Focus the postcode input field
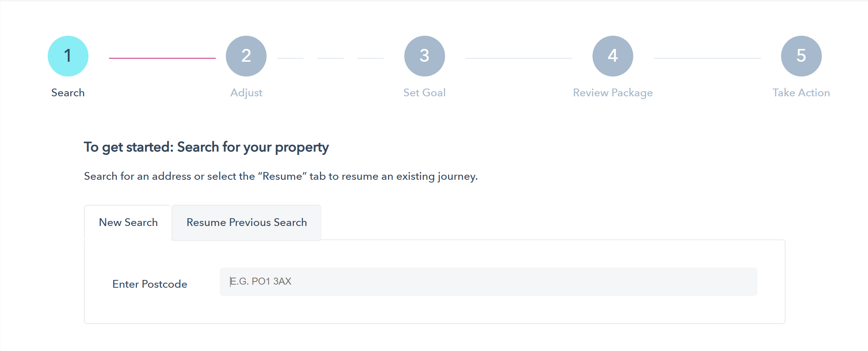Image resolution: width=868 pixels, height=351 pixels. click(488, 281)
